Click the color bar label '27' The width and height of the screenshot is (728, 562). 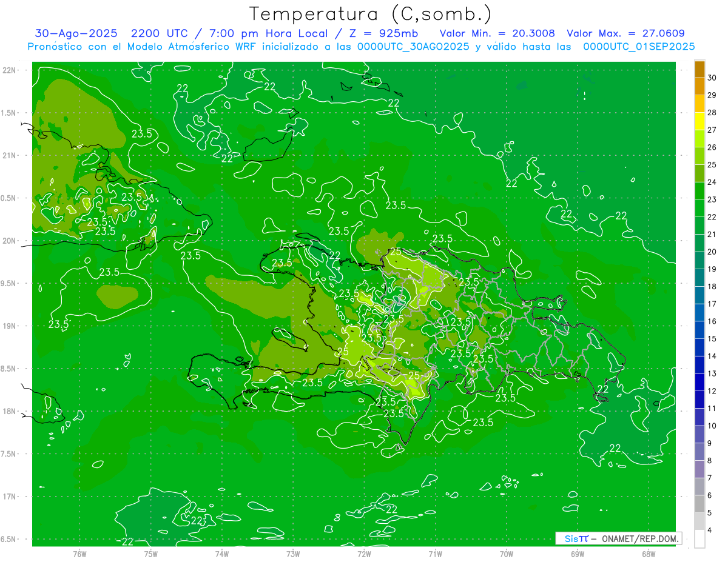click(x=712, y=130)
